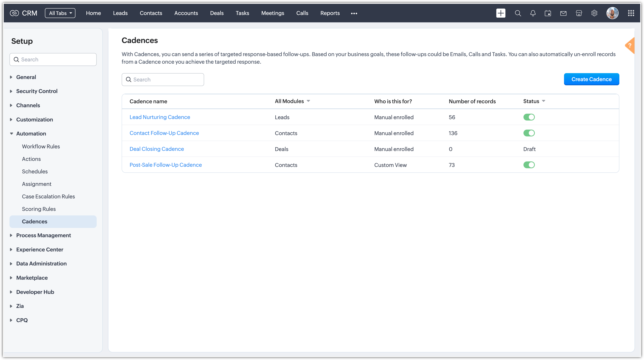Open the notifications bell icon
The height and width of the screenshot is (360, 644).
pyautogui.click(x=533, y=13)
